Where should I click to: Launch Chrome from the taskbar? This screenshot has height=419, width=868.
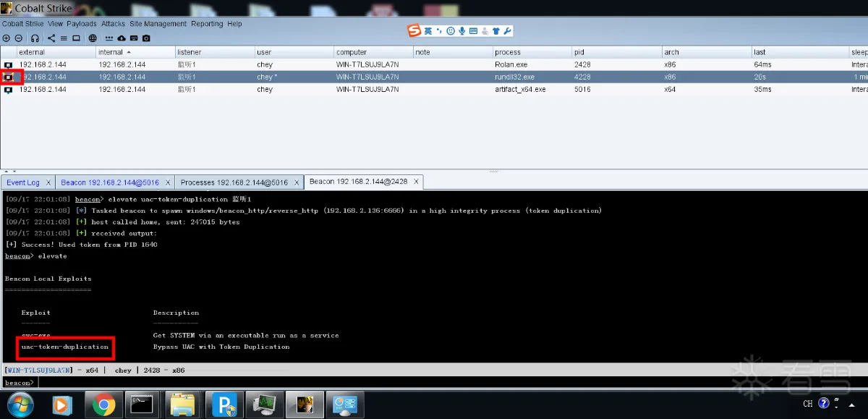click(103, 405)
